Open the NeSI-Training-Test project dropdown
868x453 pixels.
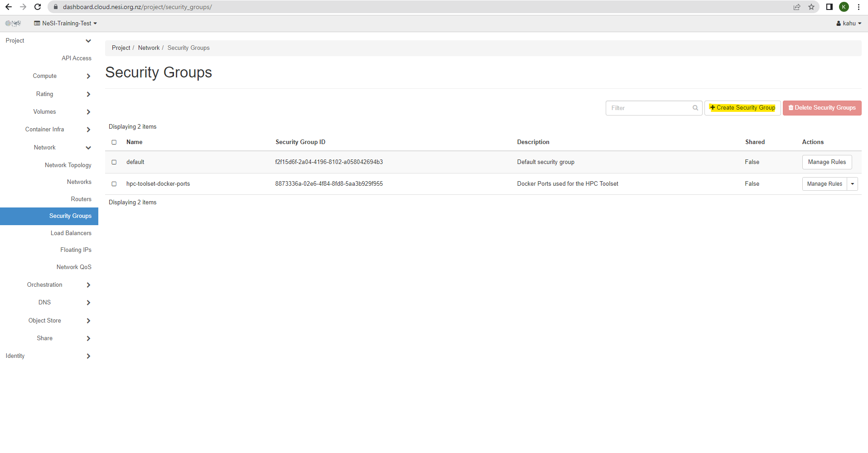[x=66, y=23]
